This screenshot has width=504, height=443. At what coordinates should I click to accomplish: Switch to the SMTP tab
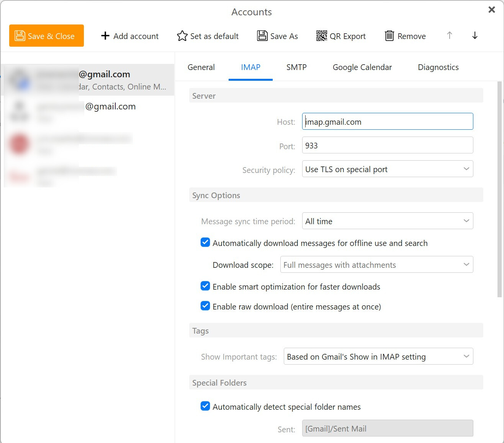click(x=296, y=67)
